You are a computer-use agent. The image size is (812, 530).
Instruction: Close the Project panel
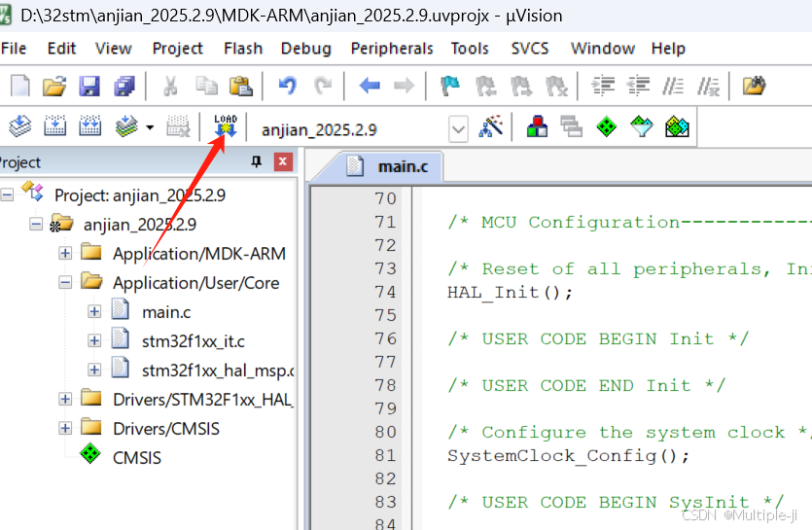(x=283, y=161)
